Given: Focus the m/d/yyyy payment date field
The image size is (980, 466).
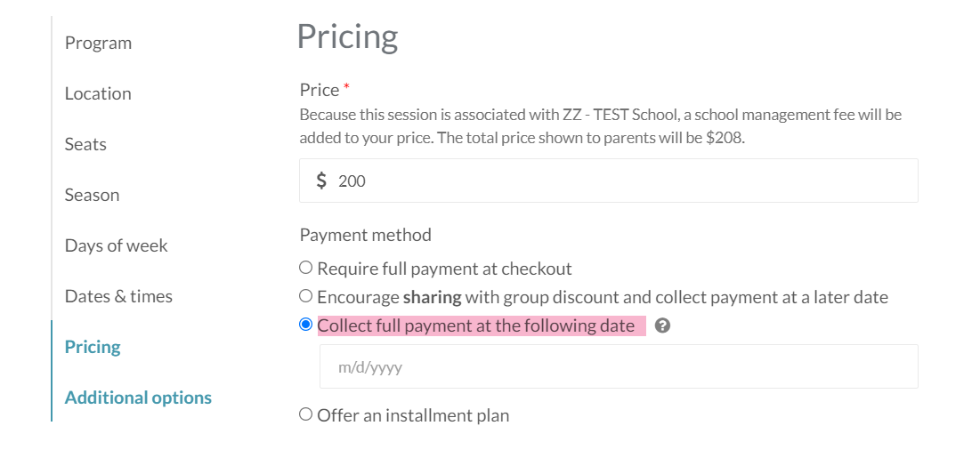Looking at the screenshot, I should click(x=618, y=366).
